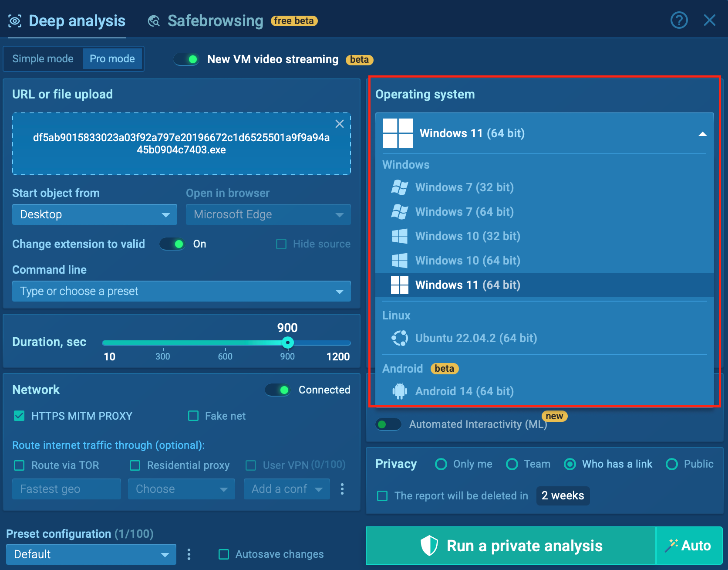Check Route via TOR checkbox
Image resolution: width=728 pixels, height=570 pixels.
coord(19,465)
